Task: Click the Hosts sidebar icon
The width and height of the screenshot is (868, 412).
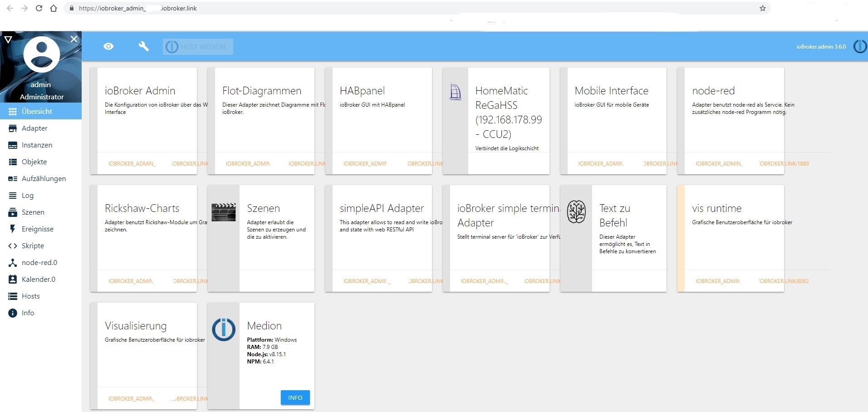Action: pyautogui.click(x=13, y=296)
